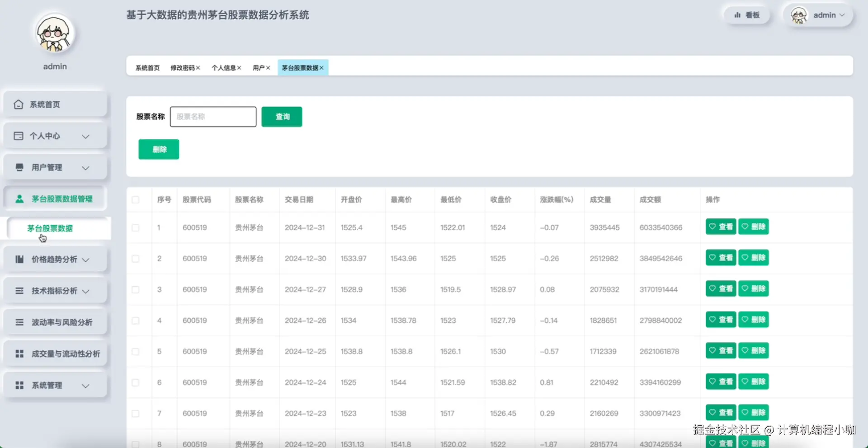Check the box for row 6
The width and height of the screenshot is (868, 448).
[136, 382]
